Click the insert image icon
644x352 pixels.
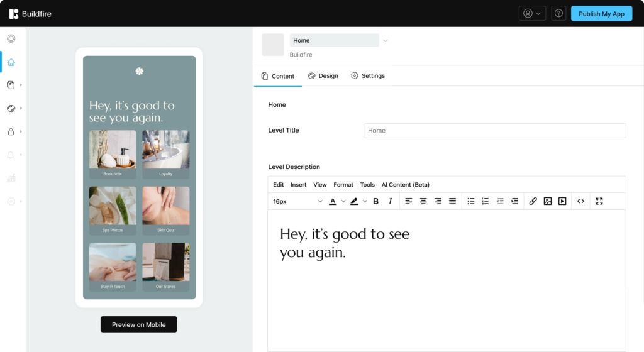548,201
